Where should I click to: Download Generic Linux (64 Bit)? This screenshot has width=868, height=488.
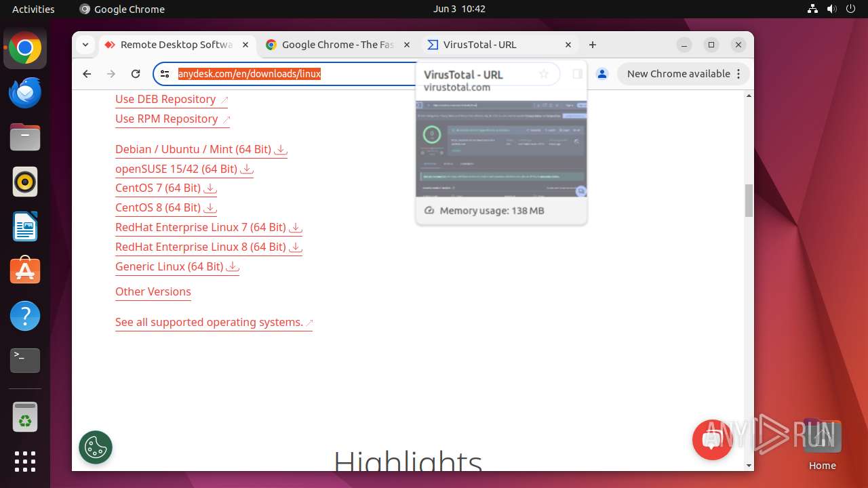pos(178,266)
